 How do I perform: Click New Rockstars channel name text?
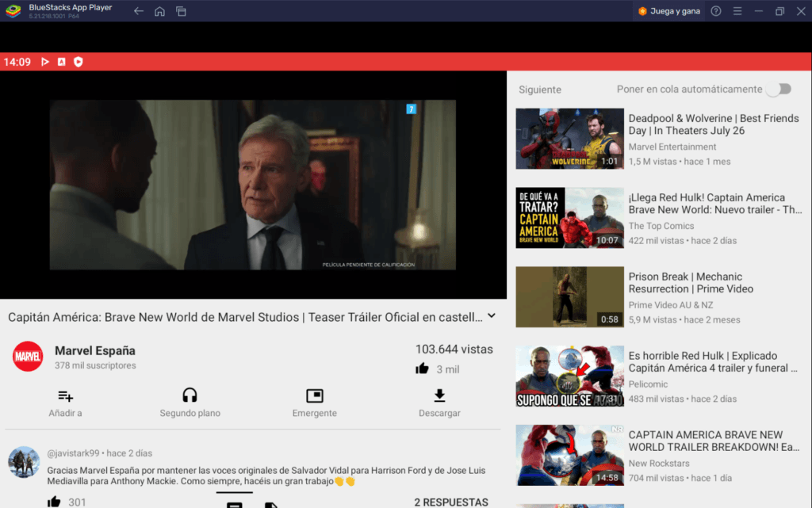click(659, 463)
